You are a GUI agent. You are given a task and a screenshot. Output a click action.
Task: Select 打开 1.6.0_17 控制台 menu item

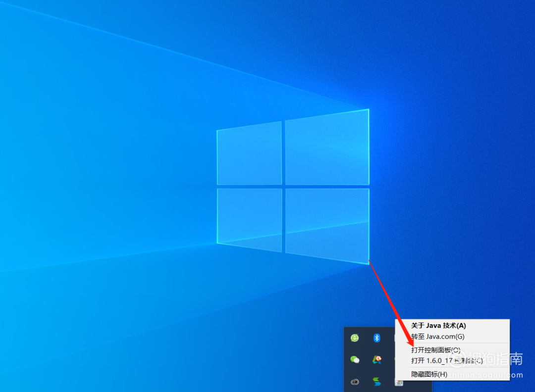452,361
